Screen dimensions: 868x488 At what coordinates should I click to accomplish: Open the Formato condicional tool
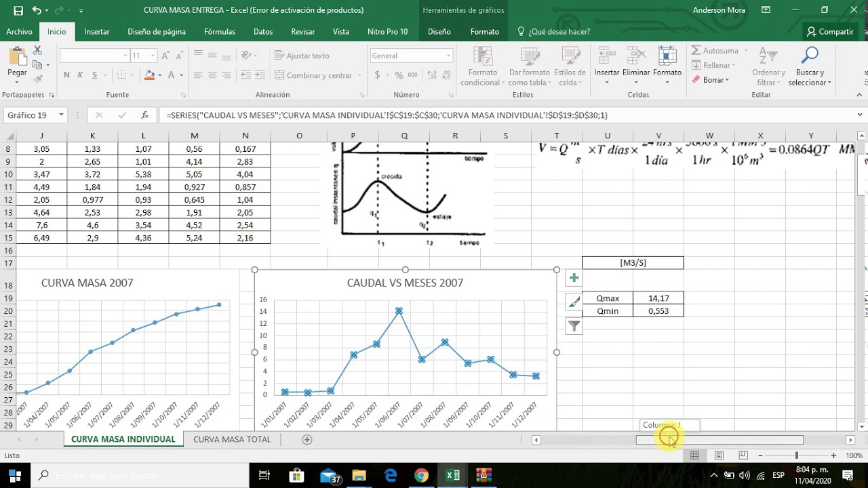pos(482,66)
